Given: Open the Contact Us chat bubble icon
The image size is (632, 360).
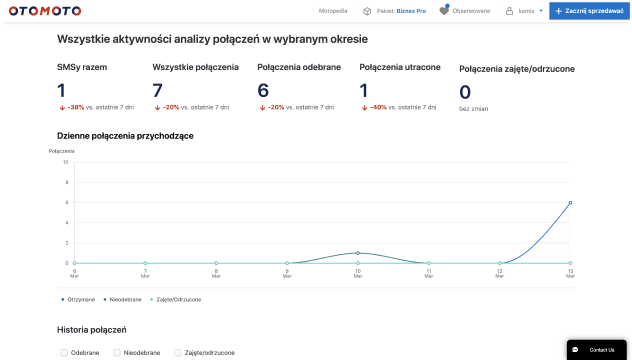Looking at the screenshot, I should pyautogui.click(x=576, y=350).
